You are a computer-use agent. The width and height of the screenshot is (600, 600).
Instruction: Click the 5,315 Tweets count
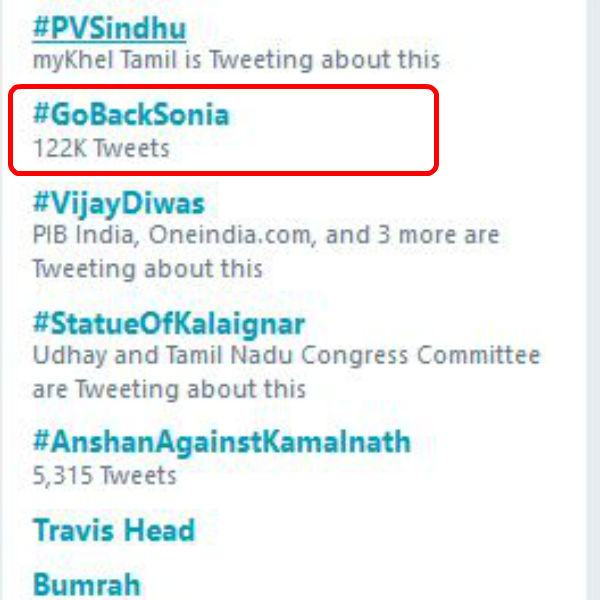coord(105,474)
